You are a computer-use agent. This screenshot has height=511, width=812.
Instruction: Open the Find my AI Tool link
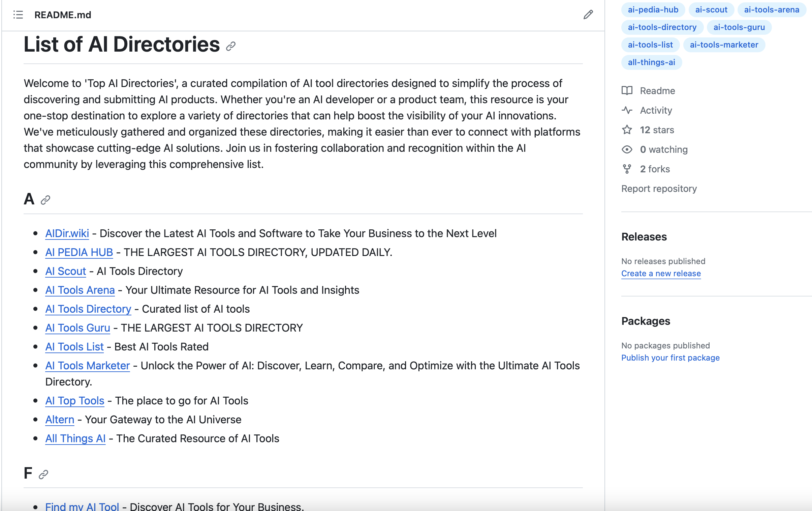click(82, 506)
